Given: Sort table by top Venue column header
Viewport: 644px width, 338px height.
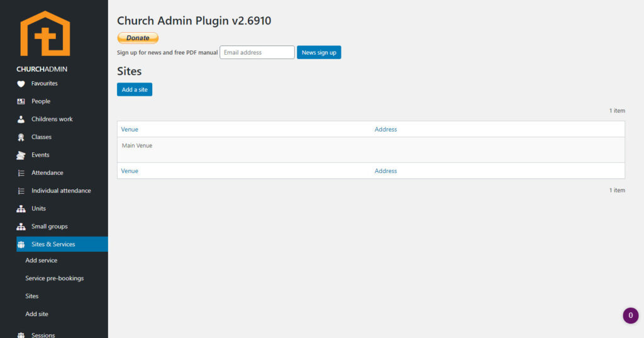Looking at the screenshot, I should point(130,129).
